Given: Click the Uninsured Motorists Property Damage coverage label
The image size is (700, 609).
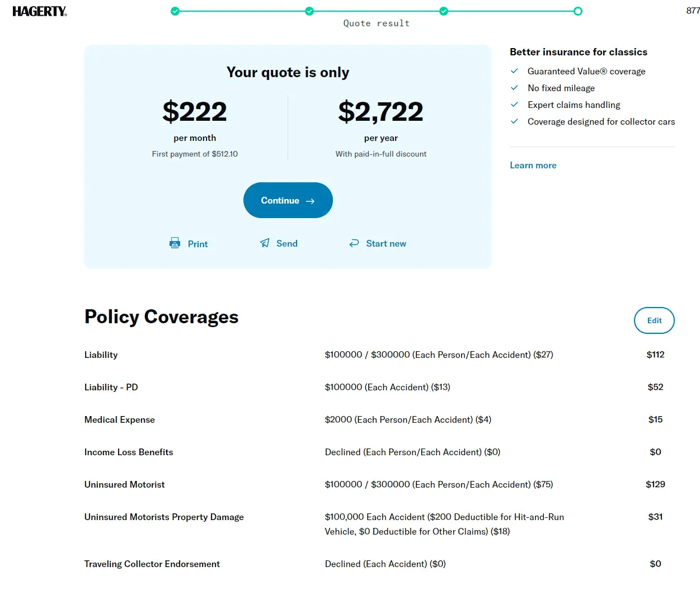Looking at the screenshot, I should pos(164,517).
